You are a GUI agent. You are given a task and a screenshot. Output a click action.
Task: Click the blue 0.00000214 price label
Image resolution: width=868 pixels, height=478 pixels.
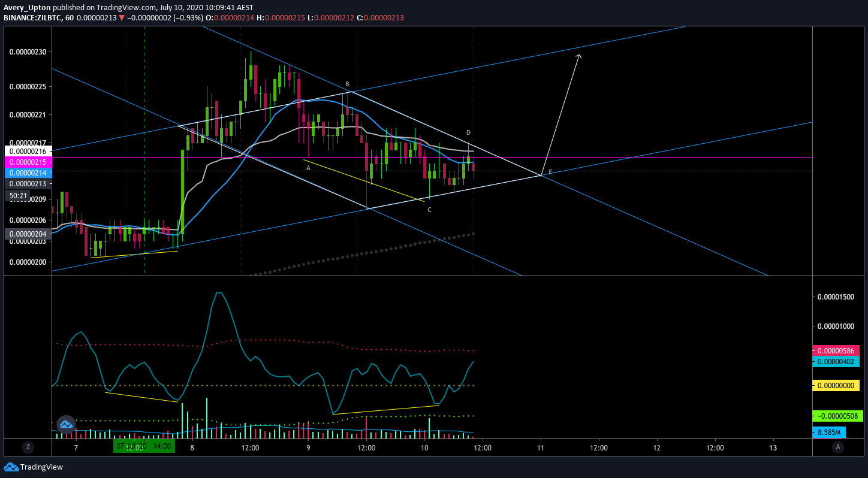(28, 173)
